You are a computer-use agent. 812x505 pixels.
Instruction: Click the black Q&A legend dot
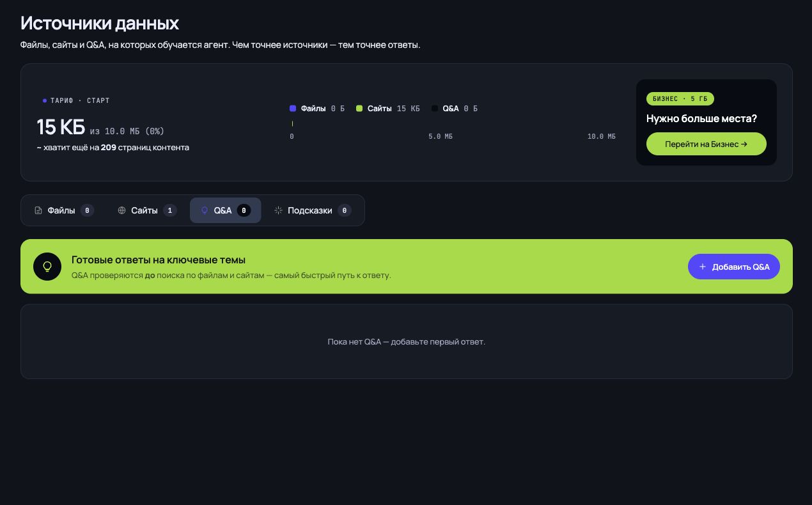(435, 109)
